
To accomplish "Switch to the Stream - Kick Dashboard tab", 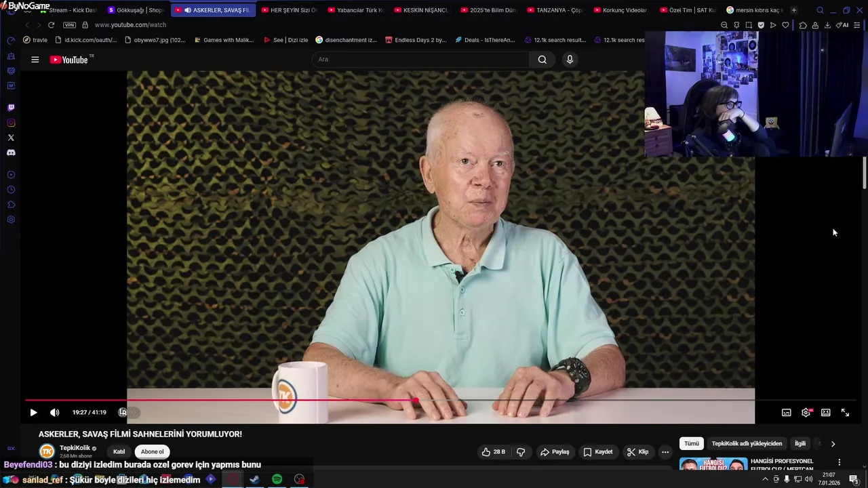I will point(68,10).
